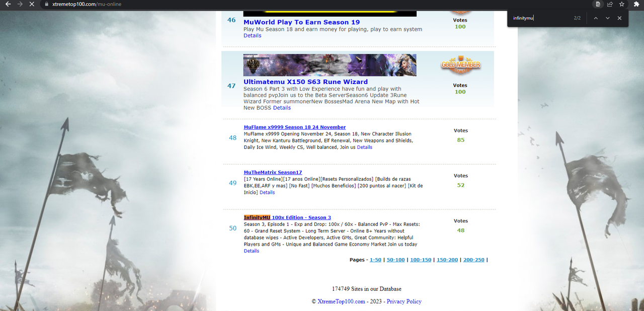Viewport: 644px width, 311px height.
Task: Click the Gold Member badge for Ultimatemu
Action: 460,64
